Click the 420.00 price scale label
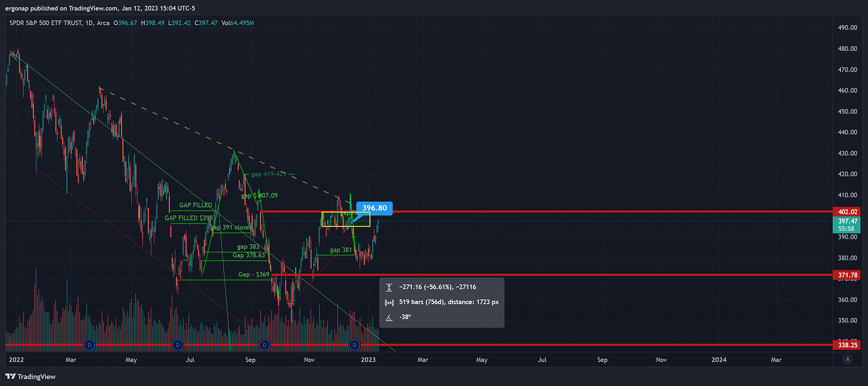Screen dimensions: 868x386 coord(849,174)
